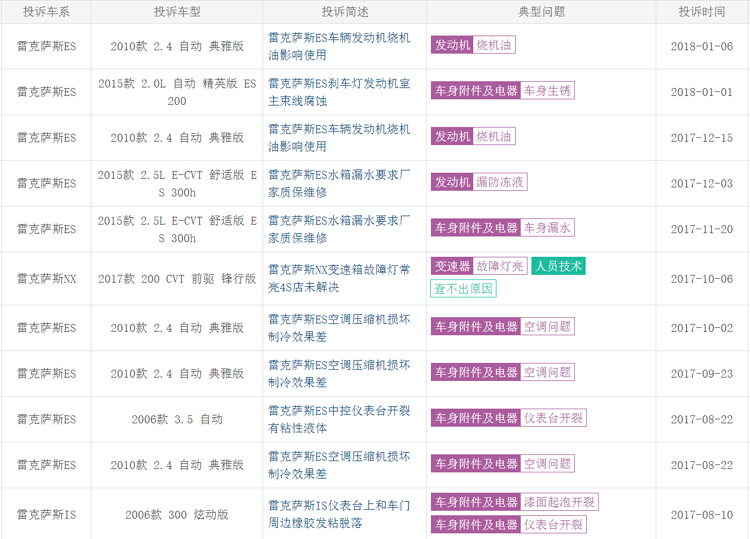Open the 雷克萨斯NX变速箱故障灯常亮 complaint
Screen dimensions: 750x539
coord(339,278)
